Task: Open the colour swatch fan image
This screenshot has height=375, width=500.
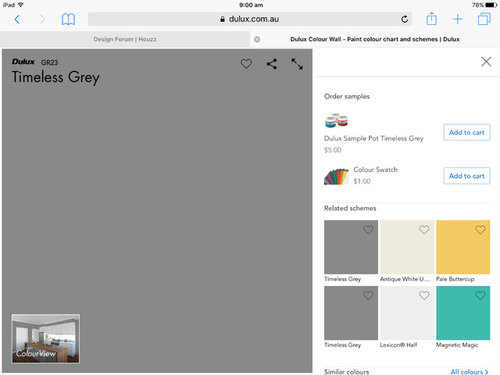Action: [336, 176]
